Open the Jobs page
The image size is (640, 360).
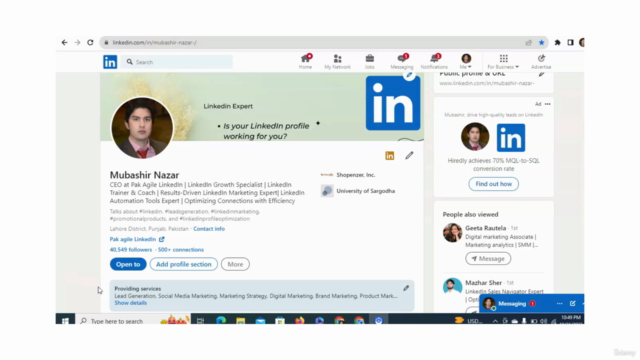pos(369,62)
